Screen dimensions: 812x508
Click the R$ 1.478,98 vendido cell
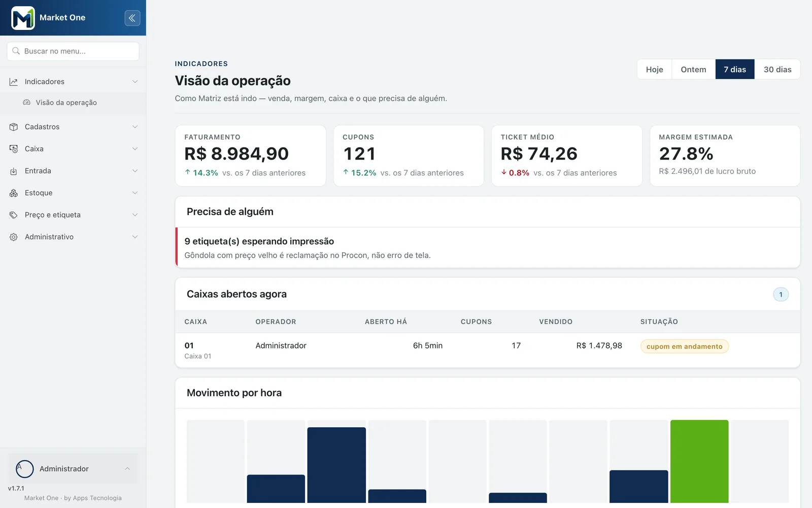coord(599,346)
